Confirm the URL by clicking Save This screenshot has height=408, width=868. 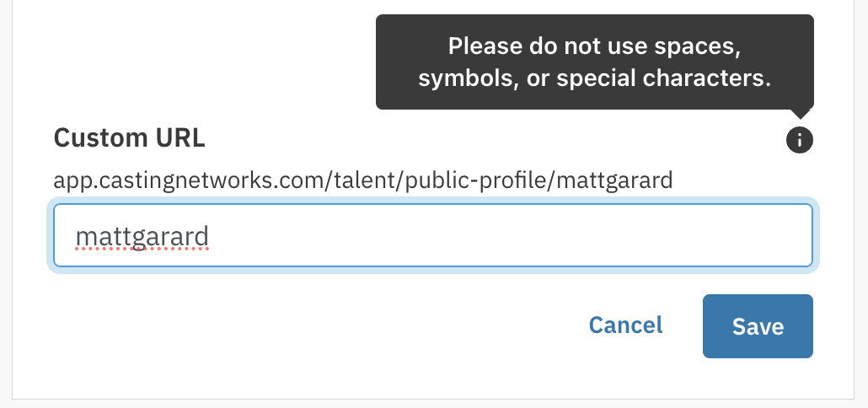(x=758, y=326)
